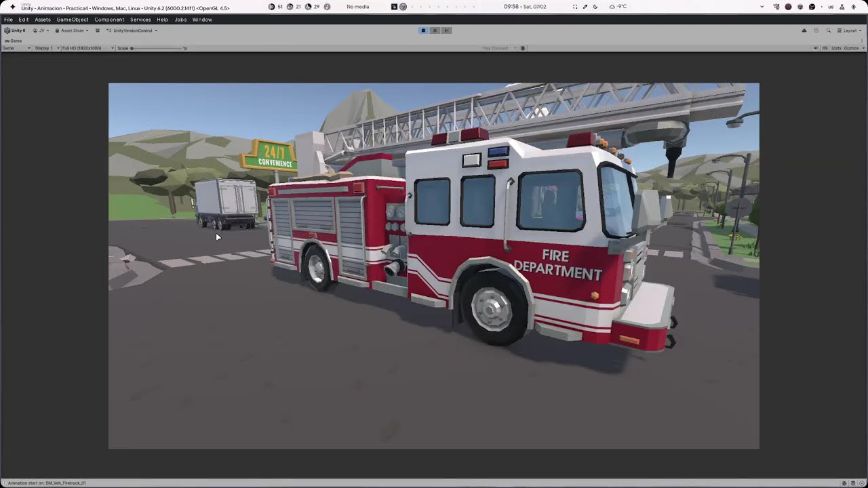Click the 'No media' player indicator

pyautogui.click(x=357, y=7)
